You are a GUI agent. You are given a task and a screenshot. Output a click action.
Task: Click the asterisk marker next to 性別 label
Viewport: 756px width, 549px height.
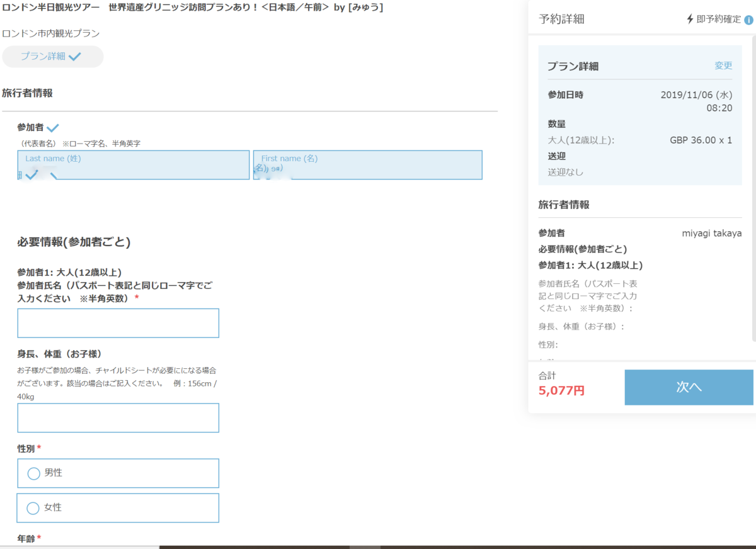pyautogui.click(x=38, y=446)
